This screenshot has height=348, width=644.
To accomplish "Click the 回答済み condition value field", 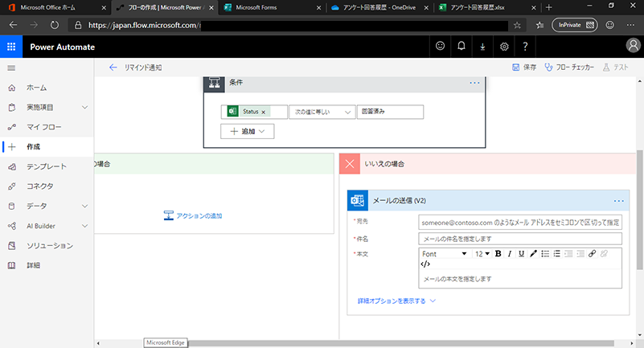I will [390, 112].
